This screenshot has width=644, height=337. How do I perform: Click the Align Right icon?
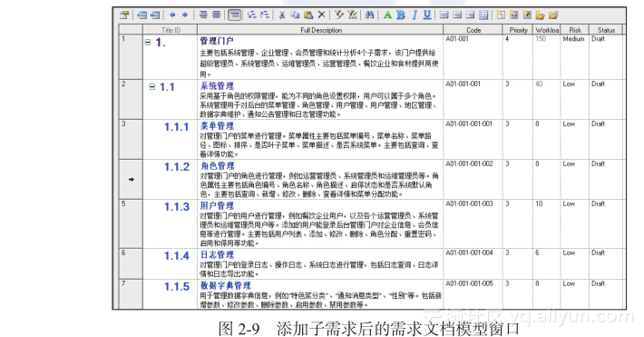click(x=470, y=15)
